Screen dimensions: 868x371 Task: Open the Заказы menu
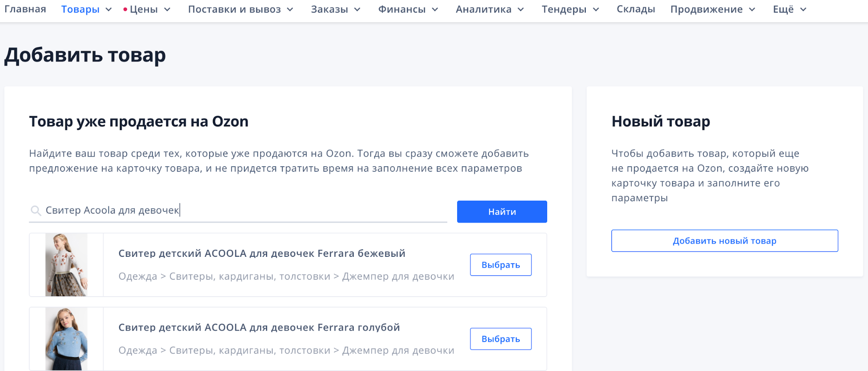(x=330, y=9)
